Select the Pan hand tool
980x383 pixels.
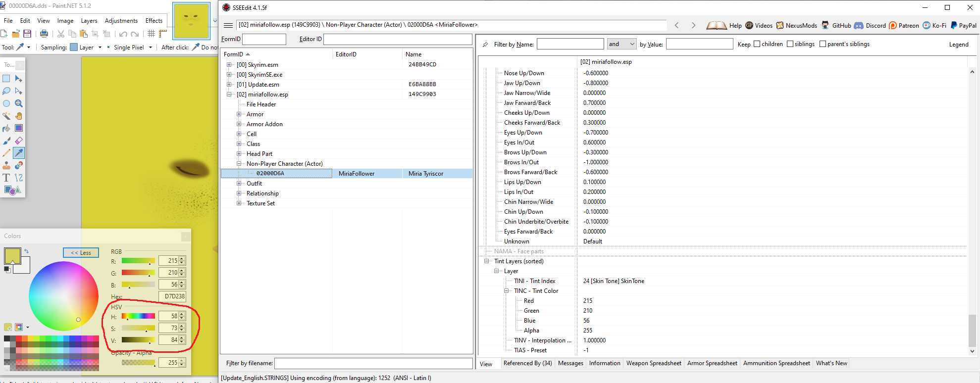pos(19,116)
